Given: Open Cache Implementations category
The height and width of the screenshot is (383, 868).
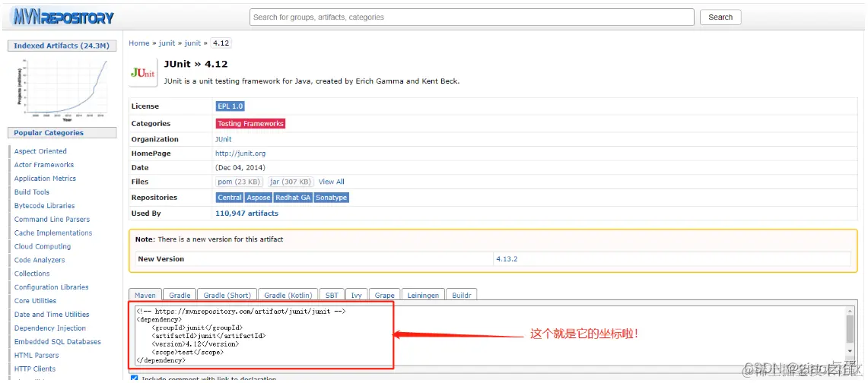Looking at the screenshot, I should pos(53,233).
